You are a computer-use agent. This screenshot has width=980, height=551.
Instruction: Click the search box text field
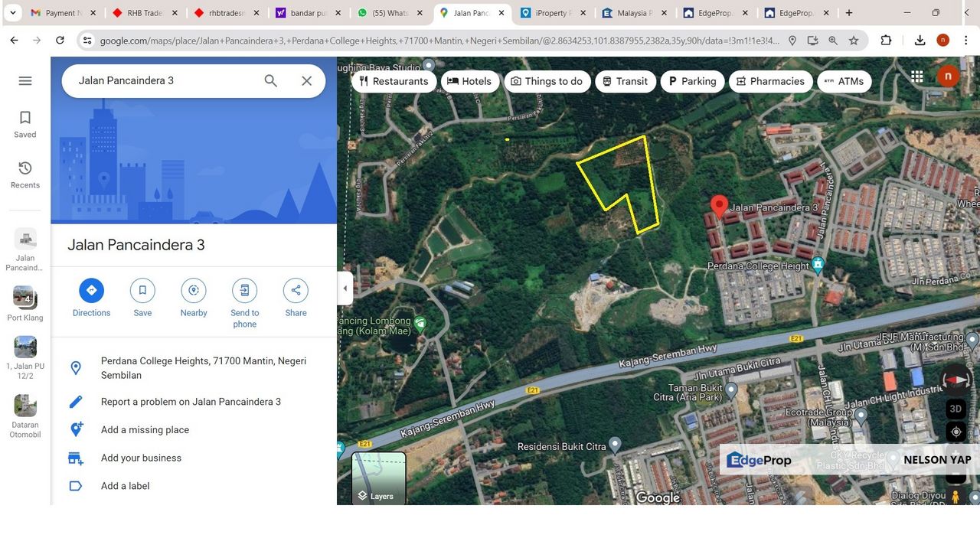pyautogui.click(x=165, y=80)
